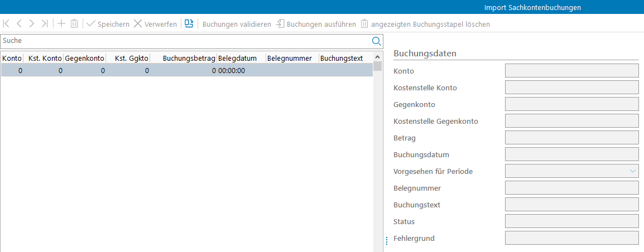Go to the next record arrow
Screen dimensions: 644x252
pos(32,24)
